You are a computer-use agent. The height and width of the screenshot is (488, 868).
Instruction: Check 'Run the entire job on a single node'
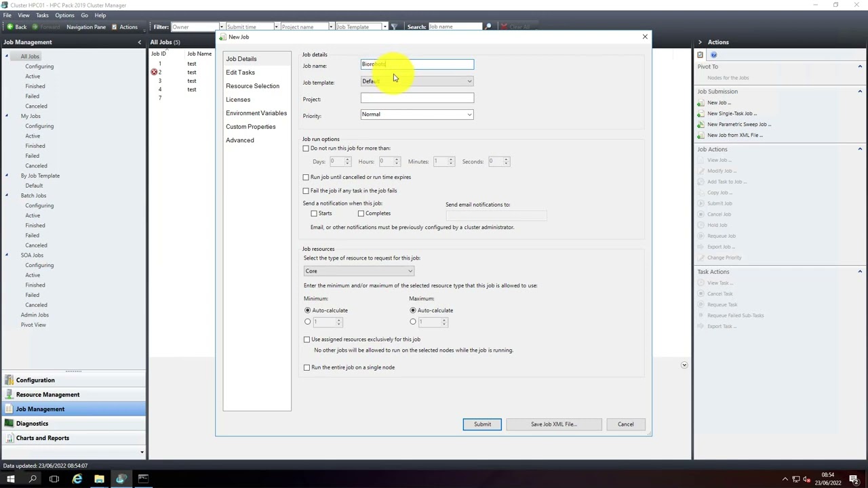click(x=307, y=367)
